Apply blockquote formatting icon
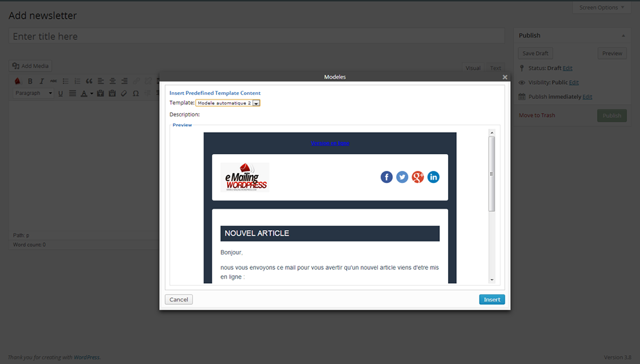Screen dimensions: 640x364 point(89,81)
